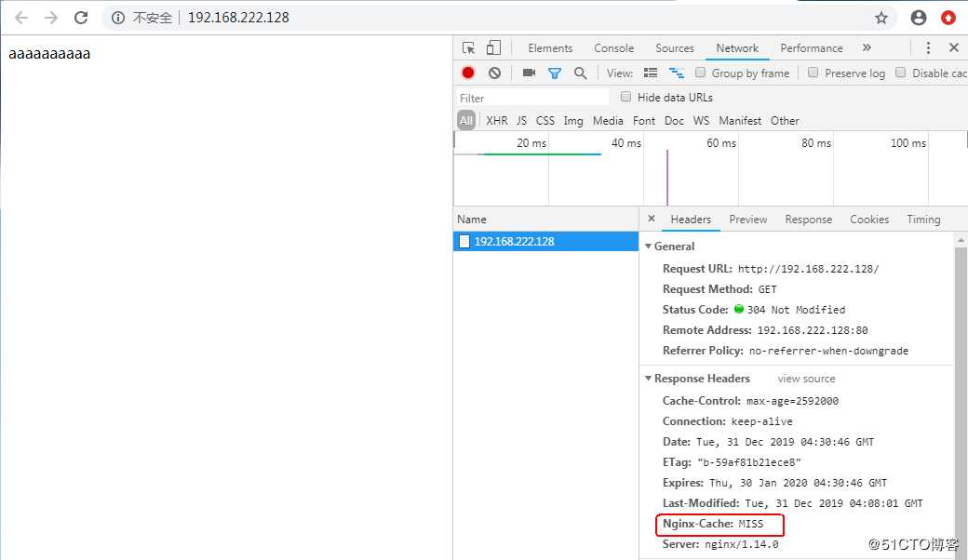
Task: Filter requests by All
Action: click(466, 120)
